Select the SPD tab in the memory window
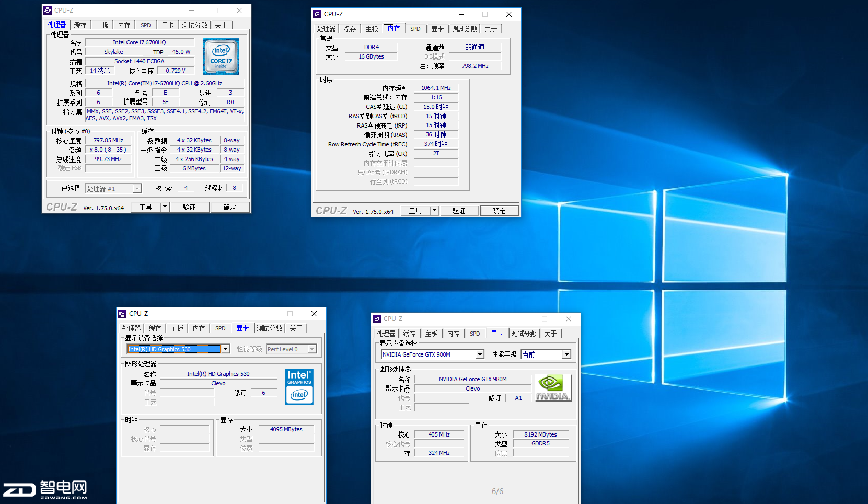Image resolution: width=868 pixels, height=504 pixels. point(415,29)
